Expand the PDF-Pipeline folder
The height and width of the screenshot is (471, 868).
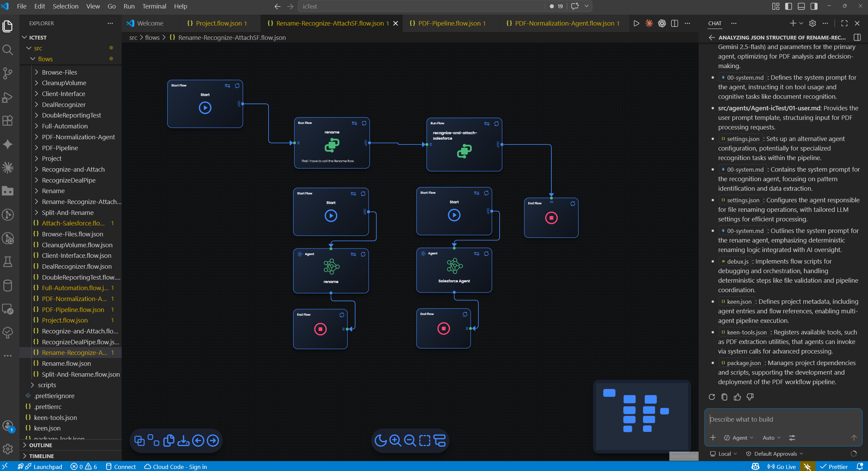tap(36, 148)
